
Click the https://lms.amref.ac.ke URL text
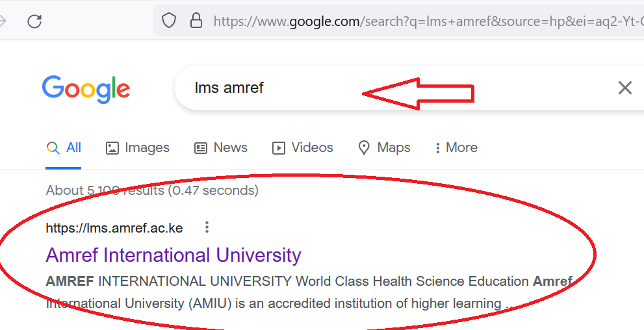tap(114, 228)
